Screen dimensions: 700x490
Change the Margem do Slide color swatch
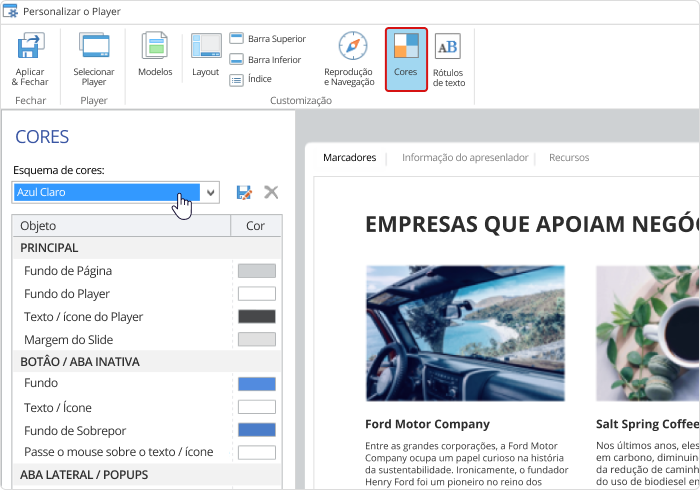click(x=257, y=339)
